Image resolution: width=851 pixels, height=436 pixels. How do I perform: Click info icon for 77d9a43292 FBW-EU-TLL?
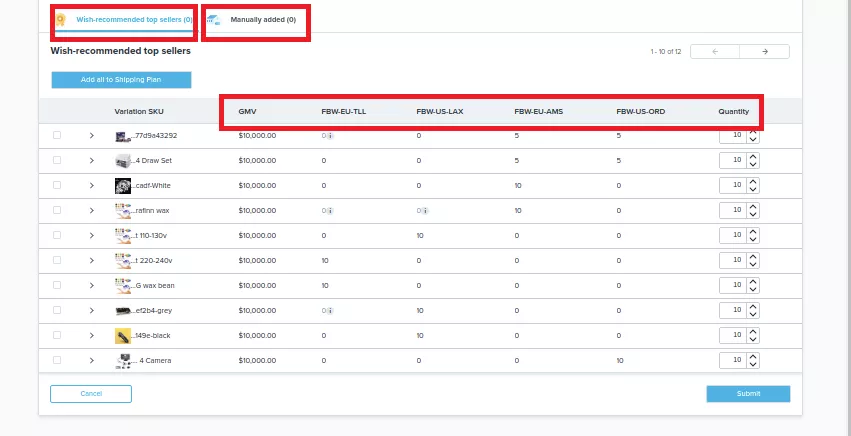330,136
